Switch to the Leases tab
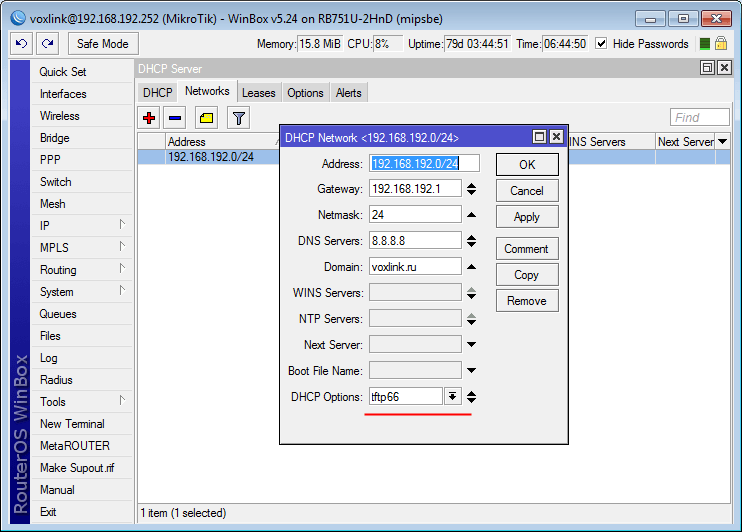Screen dimensions: 742x532 [x=258, y=93]
